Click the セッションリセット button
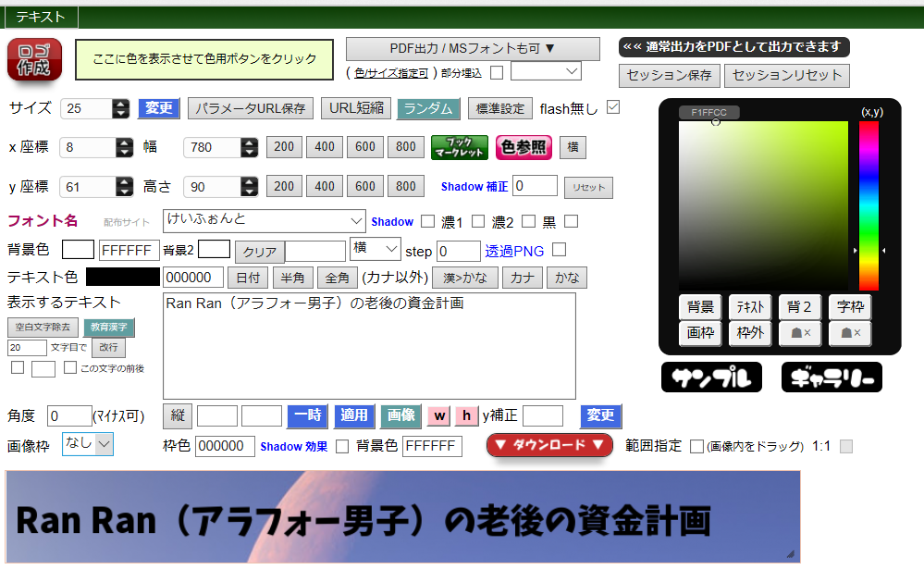The height and width of the screenshot is (582, 924). coord(787,76)
